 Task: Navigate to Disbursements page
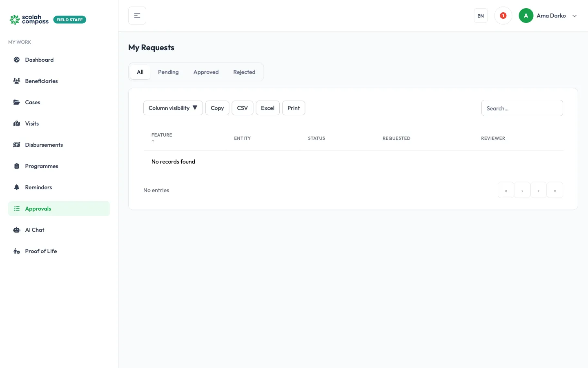(59, 145)
